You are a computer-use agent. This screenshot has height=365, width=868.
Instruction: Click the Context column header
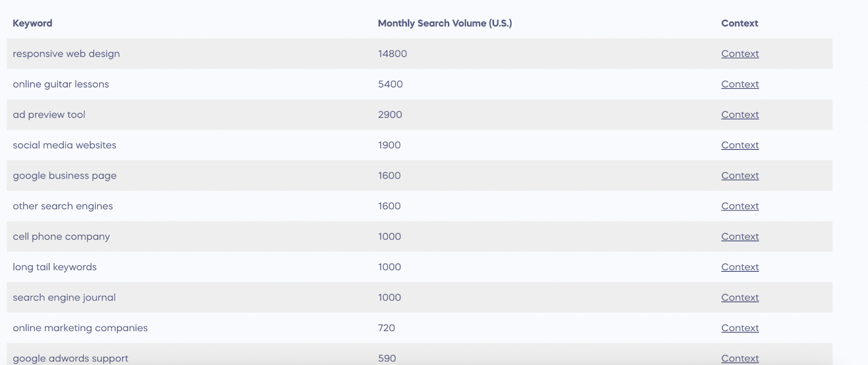pyautogui.click(x=739, y=23)
